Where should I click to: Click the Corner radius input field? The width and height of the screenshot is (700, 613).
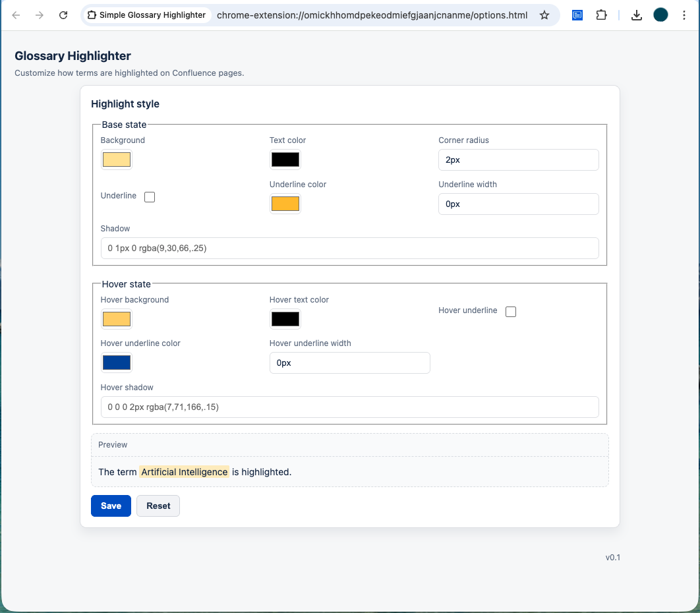pyautogui.click(x=519, y=160)
